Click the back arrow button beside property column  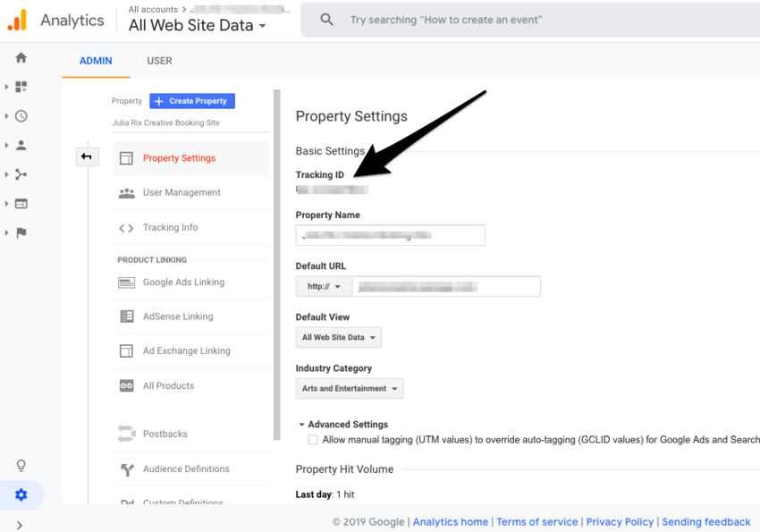click(x=87, y=157)
